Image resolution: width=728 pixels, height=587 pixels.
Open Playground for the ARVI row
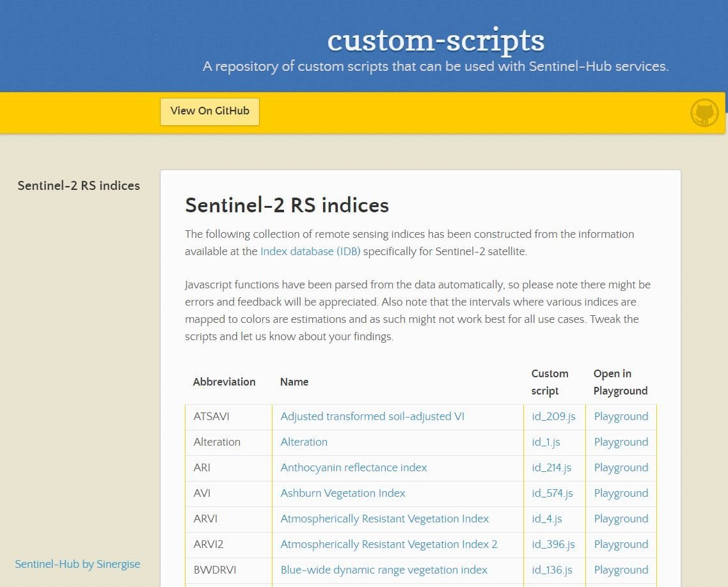pos(621,519)
